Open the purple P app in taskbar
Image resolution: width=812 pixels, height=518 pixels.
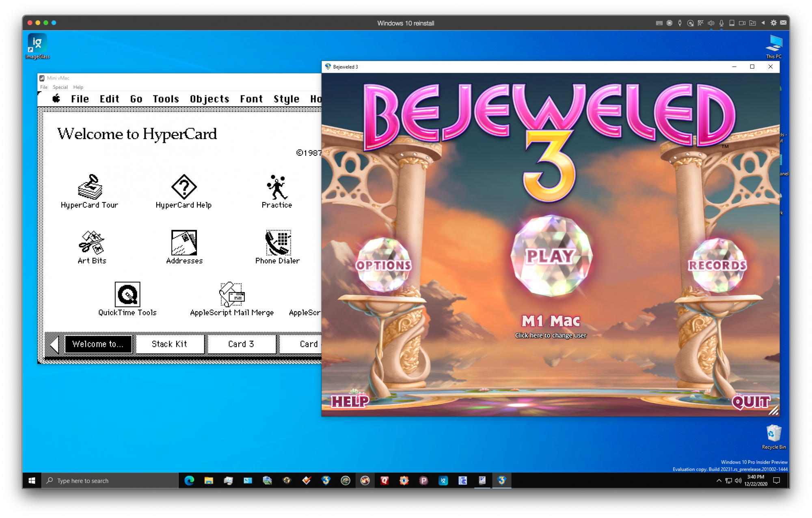[x=423, y=481]
